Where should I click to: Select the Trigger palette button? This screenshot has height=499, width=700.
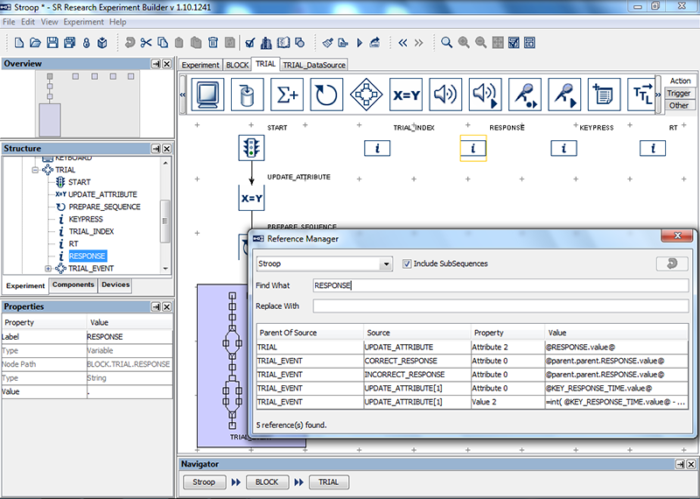pyautogui.click(x=678, y=93)
